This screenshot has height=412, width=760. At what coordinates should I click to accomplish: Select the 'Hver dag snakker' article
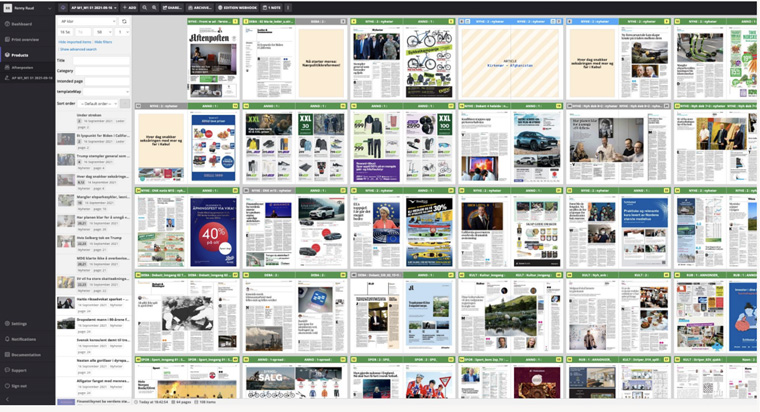point(94,182)
